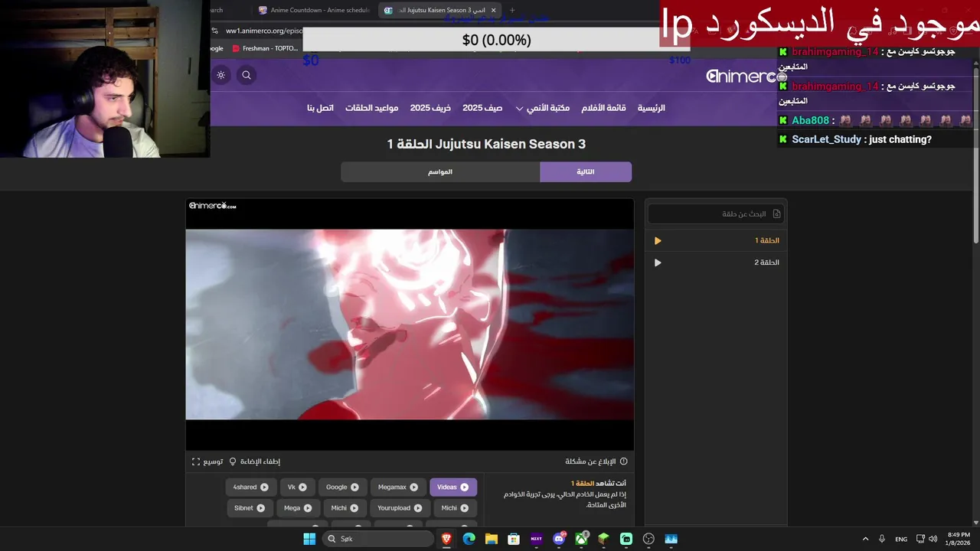Open Brave browser from the taskbar
Screen dimensions: 980x551
[446, 539]
